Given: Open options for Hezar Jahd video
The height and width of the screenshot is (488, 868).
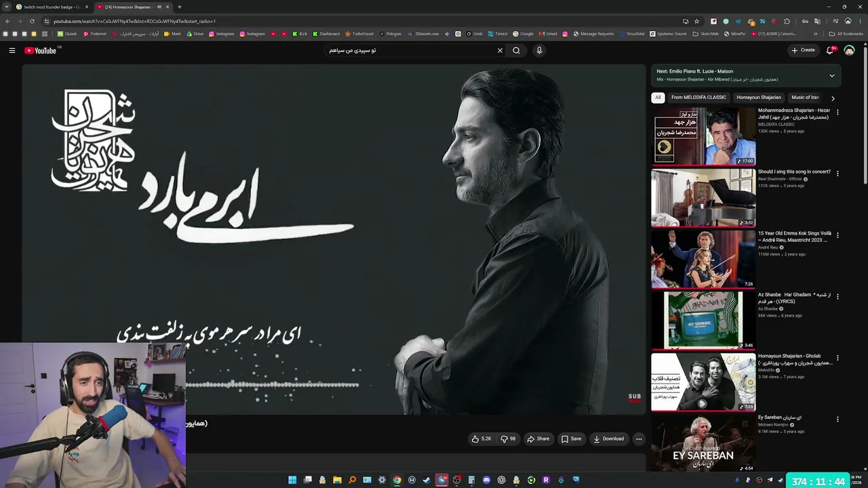Looking at the screenshot, I should point(837,113).
